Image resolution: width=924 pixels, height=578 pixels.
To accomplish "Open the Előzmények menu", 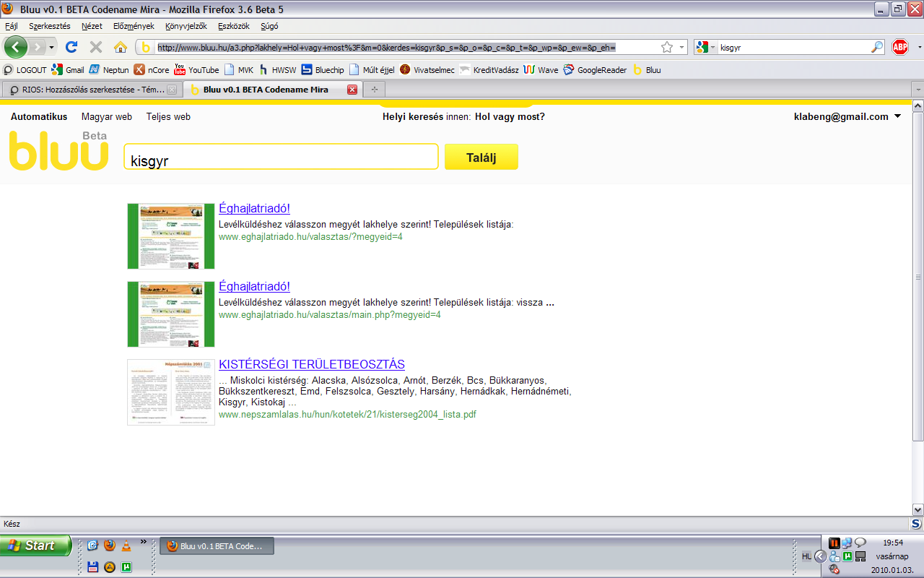I will (134, 26).
